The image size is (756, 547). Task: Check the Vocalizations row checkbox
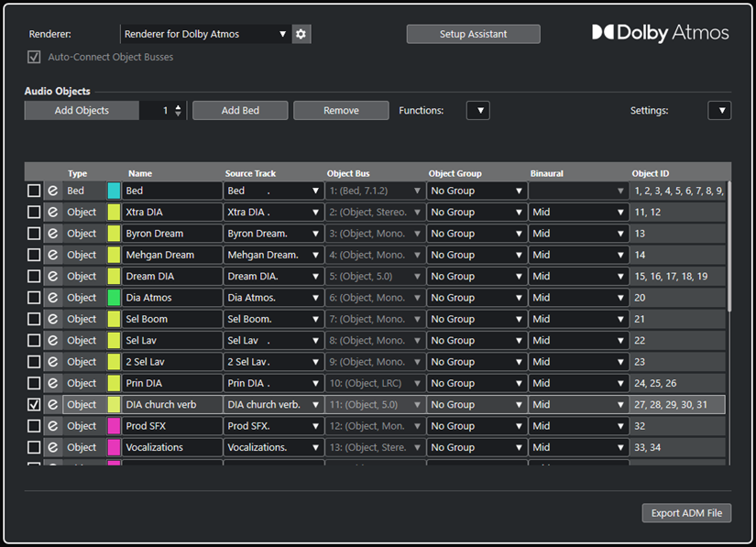click(34, 447)
